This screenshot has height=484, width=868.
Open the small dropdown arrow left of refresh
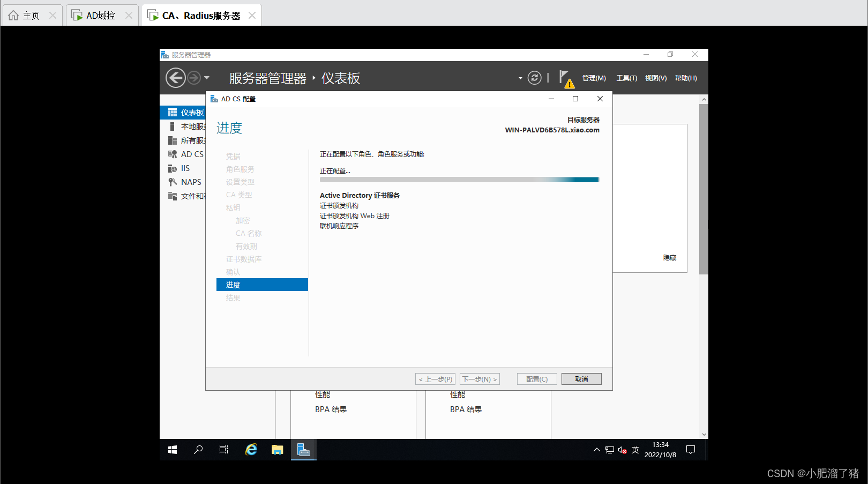click(x=520, y=78)
